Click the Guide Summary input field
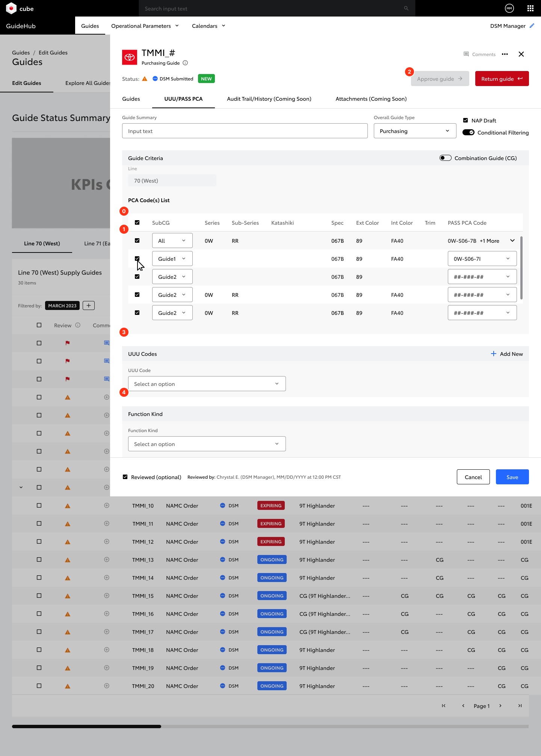Screen dimensions: 541x756 [245, 131]
